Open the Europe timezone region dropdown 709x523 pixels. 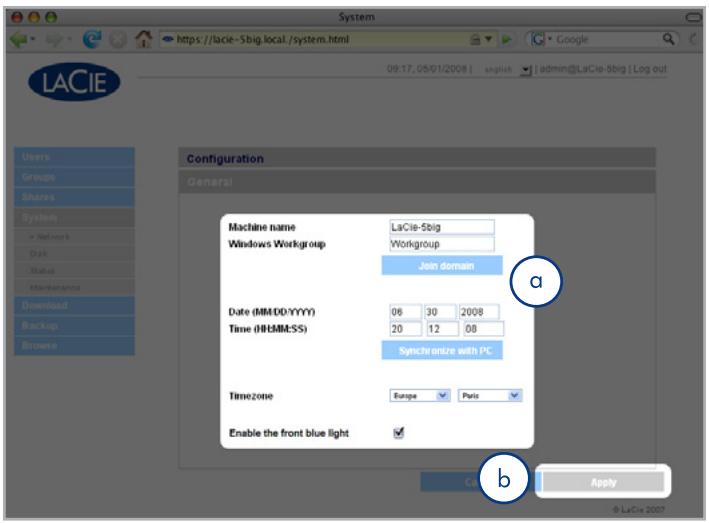coord(420,396)
